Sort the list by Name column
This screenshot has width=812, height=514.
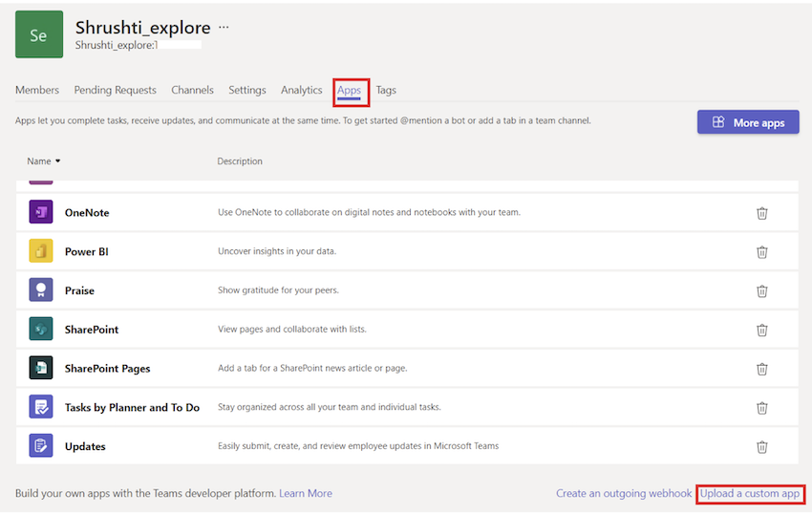pyautogui.click(x=44, y=161)
